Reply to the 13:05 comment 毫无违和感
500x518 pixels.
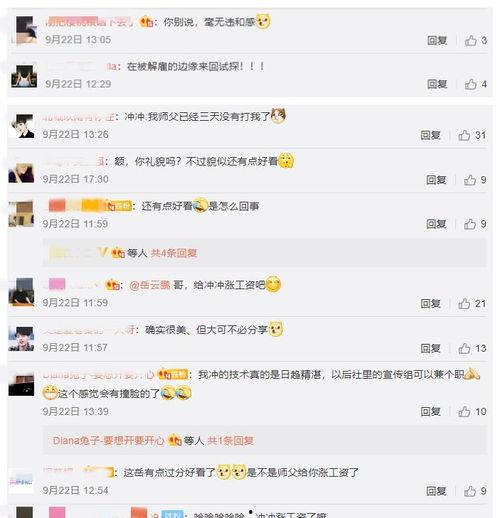[x=437, y=41]
